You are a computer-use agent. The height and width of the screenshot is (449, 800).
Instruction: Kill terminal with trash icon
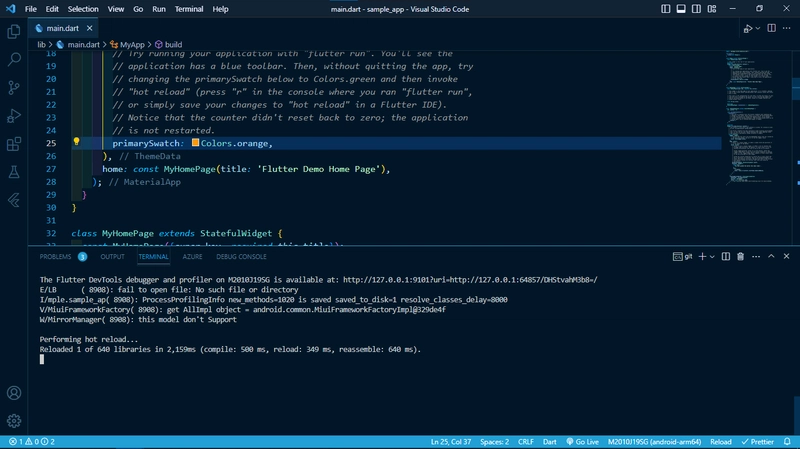click(739, 256)
